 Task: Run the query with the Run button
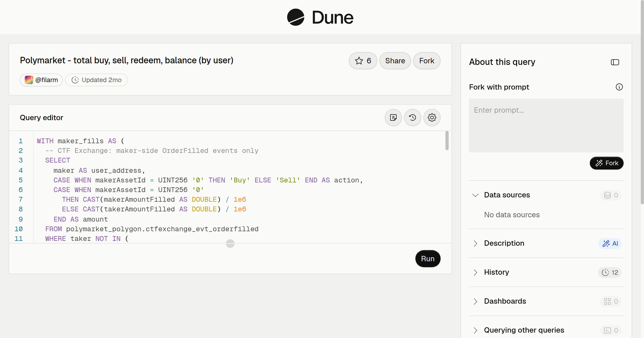428,259
